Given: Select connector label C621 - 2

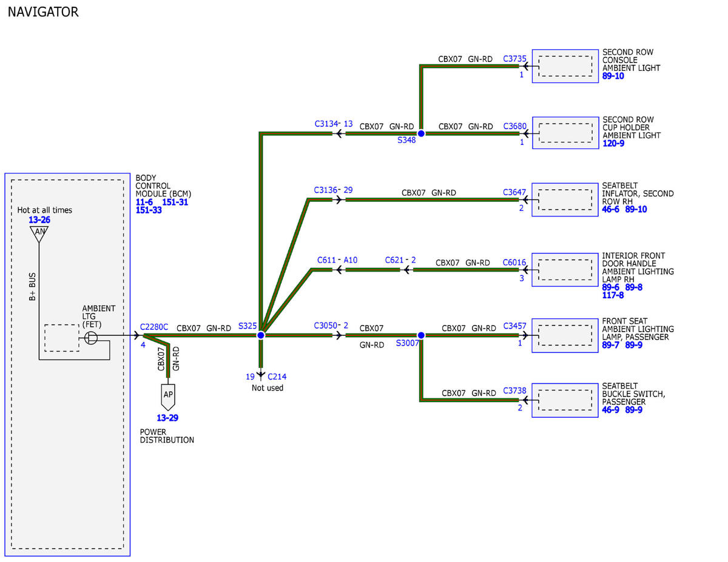Looking at the screenshot, I should pos(400,260).
